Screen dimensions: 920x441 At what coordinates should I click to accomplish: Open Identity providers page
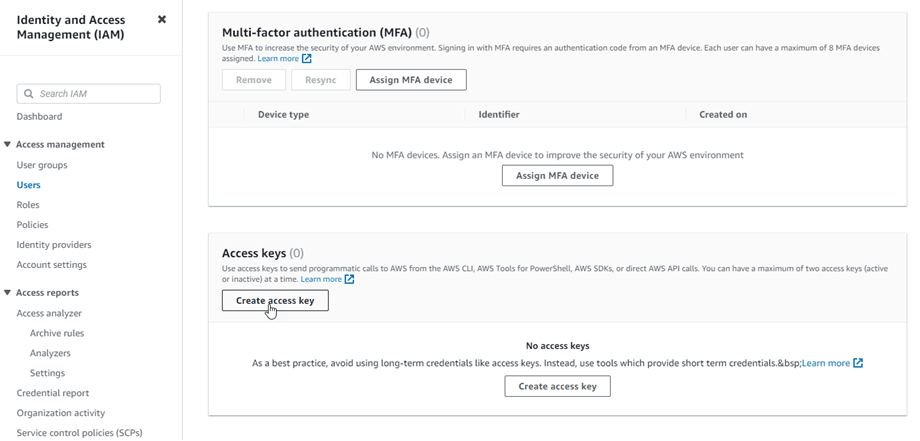[x=54, y=245]
